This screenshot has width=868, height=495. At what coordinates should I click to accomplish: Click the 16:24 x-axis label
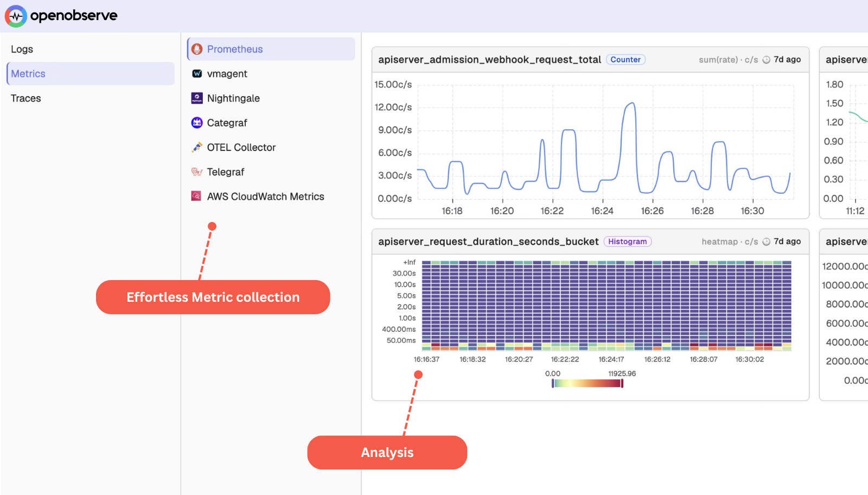[x=602, y=211]
